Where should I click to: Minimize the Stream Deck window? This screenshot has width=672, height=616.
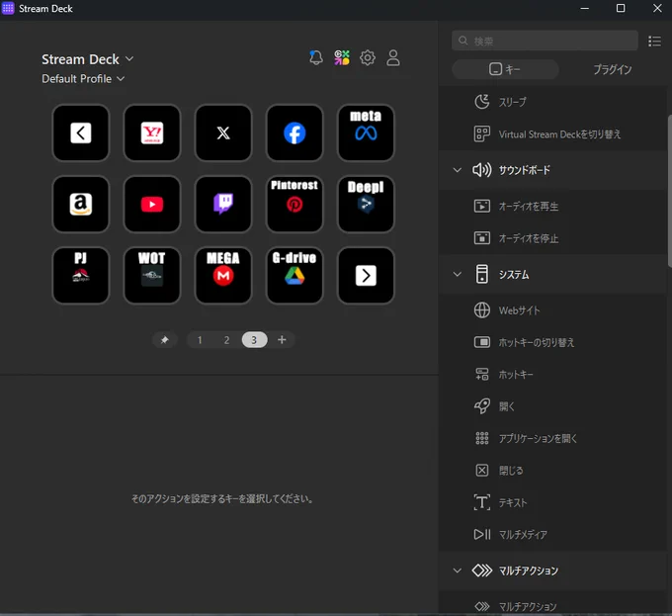(585, 8)
